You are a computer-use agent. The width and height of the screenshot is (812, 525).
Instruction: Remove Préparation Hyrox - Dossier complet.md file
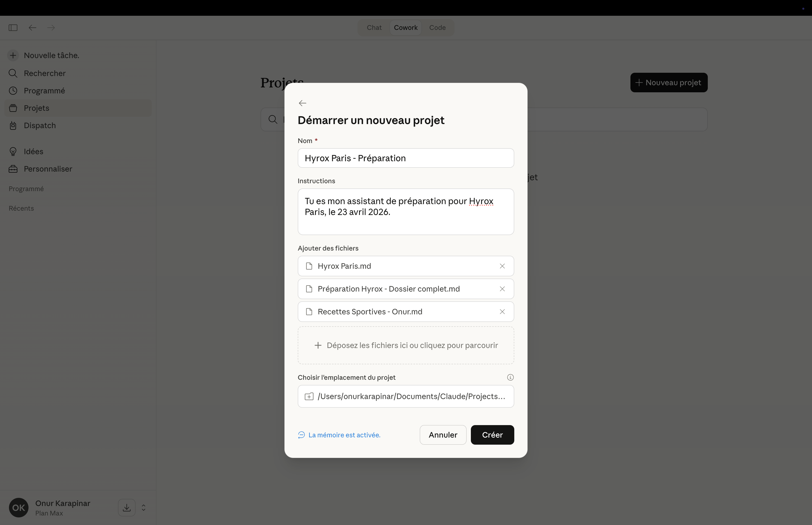pyautogui.click(x=502, y=289)
